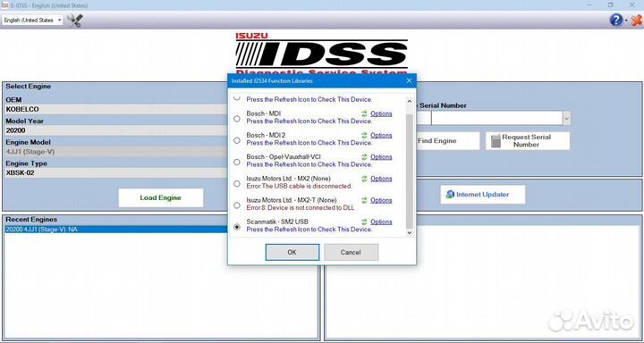
Task: Select recent engine 20200 4JJ1 (Stage-V) NA
Action: point(116,230)
